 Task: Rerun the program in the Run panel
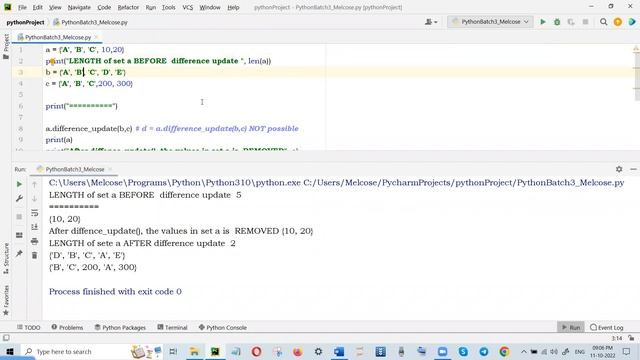tap(19, 184)
